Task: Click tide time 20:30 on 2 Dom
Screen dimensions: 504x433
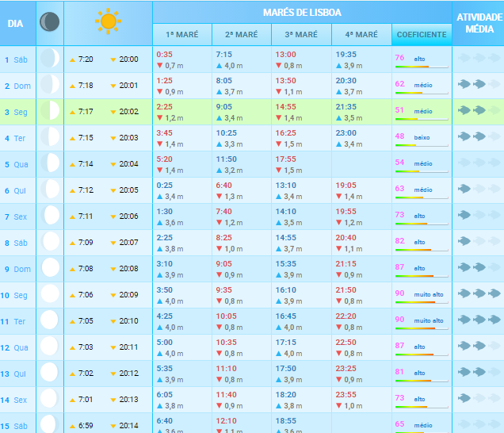Action: tap(346, 80)
